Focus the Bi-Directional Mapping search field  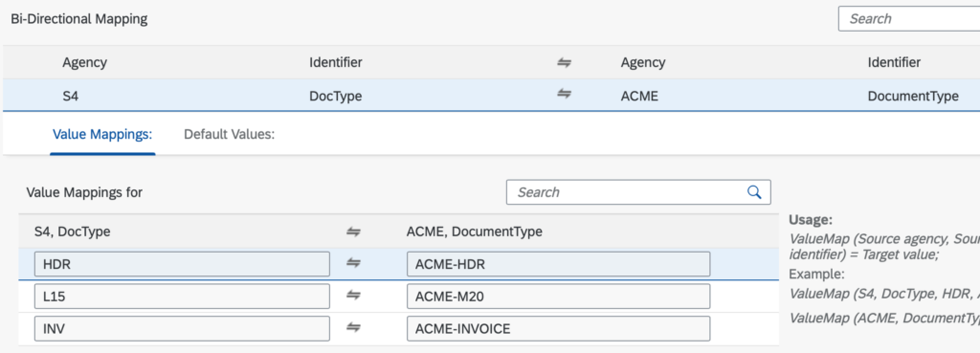909,19
